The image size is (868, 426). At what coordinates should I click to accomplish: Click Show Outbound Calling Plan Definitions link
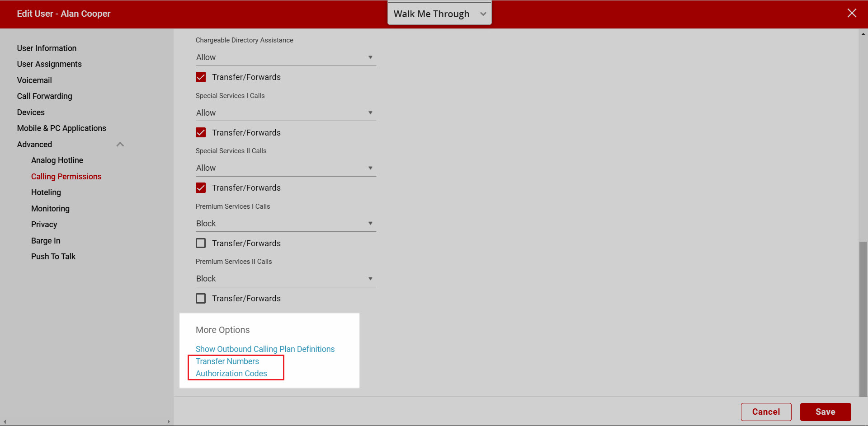(265, 349)
